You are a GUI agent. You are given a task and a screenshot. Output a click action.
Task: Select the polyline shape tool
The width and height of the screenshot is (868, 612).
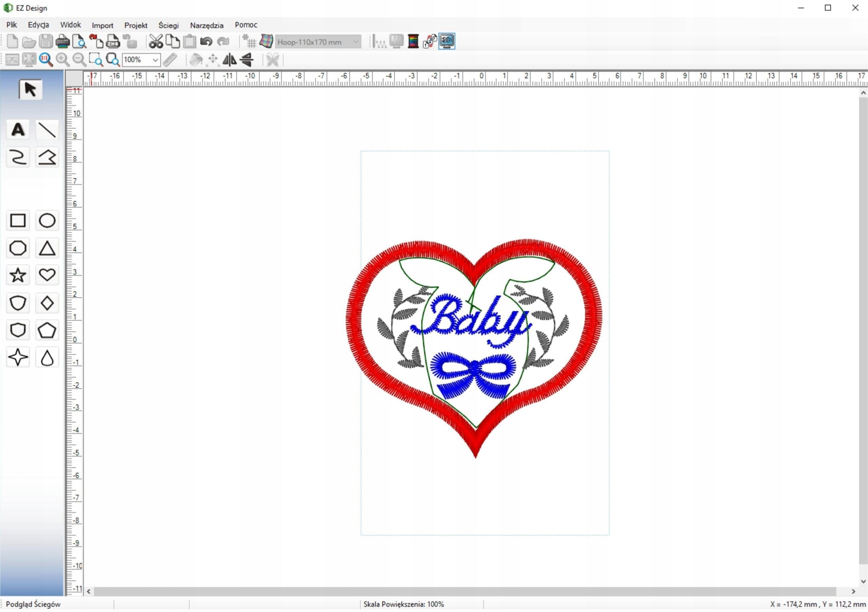coord(47,157)
